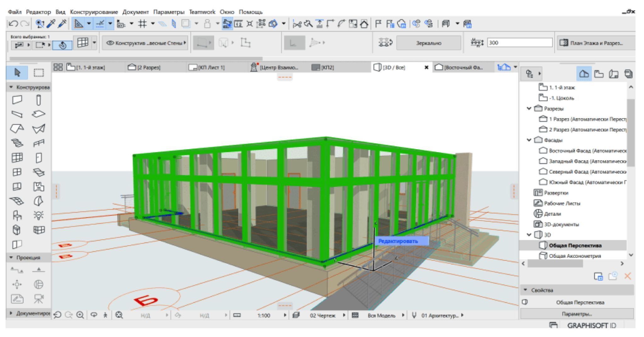Toggle the grid snap icon
This screenshot has width=644, height=337.
pyautogui.click(x=143, y=24)
